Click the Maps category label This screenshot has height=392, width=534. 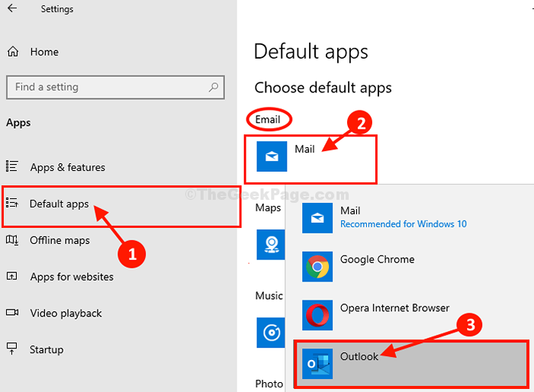(x=268, y=207)
